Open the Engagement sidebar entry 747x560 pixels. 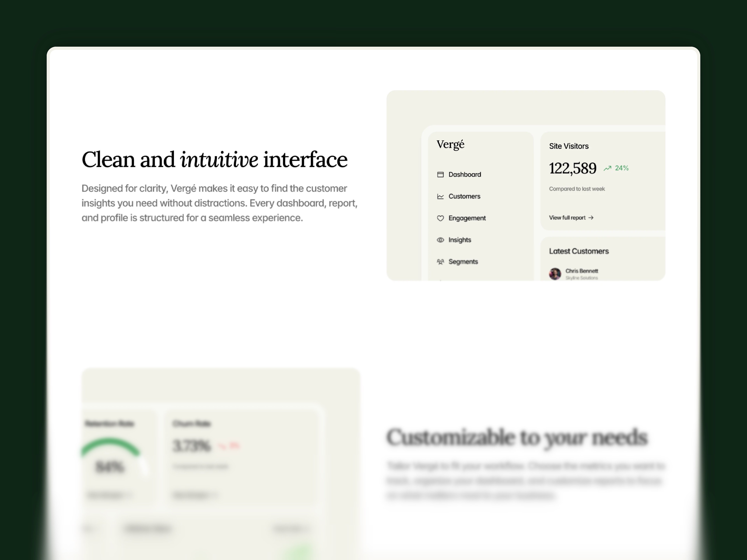tap(467, 218)
